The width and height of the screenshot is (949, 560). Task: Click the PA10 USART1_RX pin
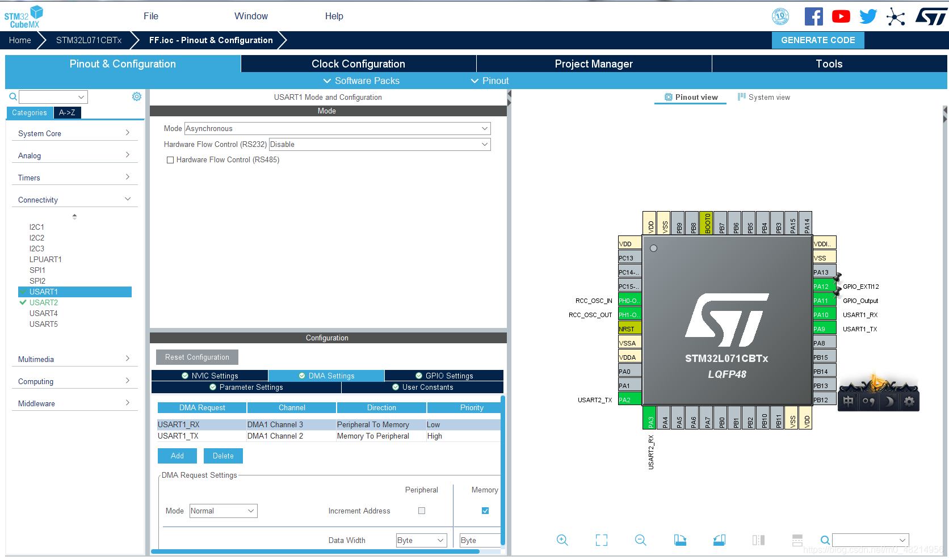(825, 314)
